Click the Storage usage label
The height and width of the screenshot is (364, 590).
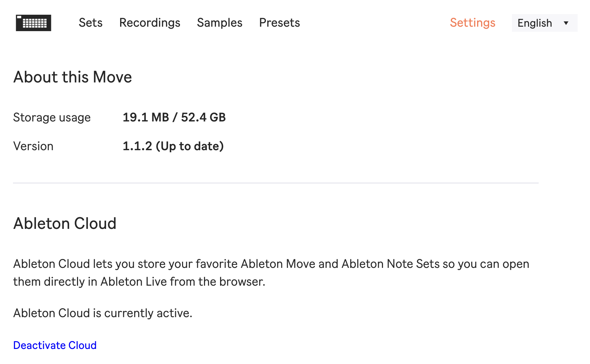pos(52,117)
